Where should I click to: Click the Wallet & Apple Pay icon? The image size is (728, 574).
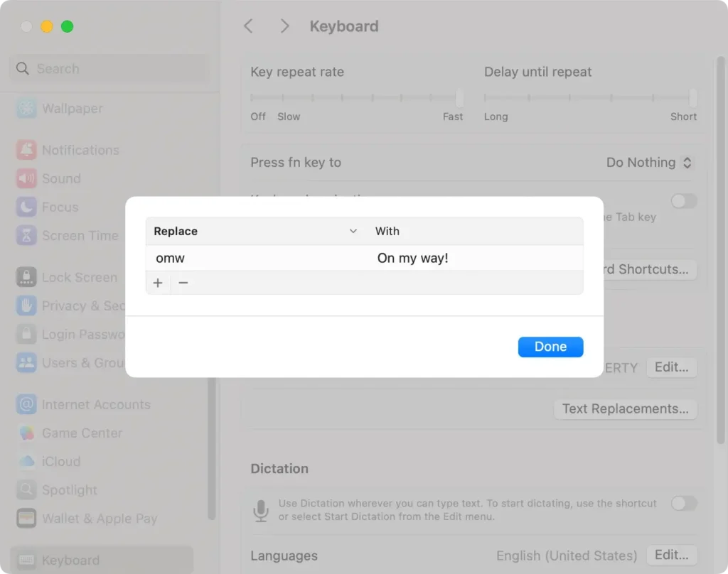click(x=27, y=518)
